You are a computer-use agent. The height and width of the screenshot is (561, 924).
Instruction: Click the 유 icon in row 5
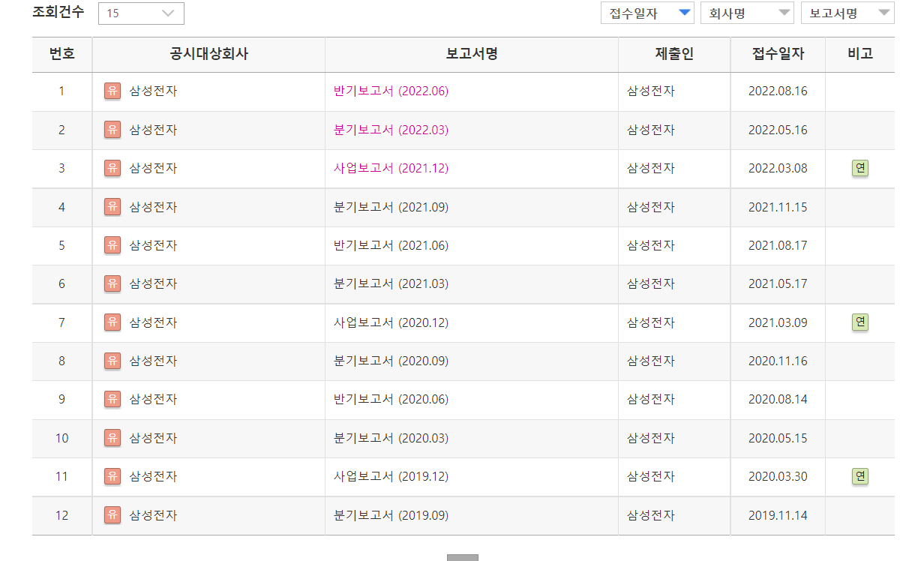pyautogui.click(x=112, y=245)
